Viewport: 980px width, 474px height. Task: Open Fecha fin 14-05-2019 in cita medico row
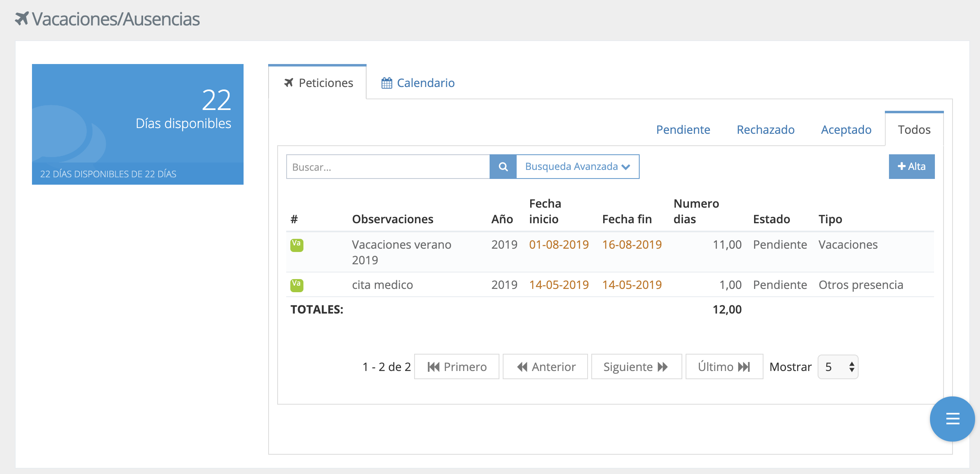point(632,285)
